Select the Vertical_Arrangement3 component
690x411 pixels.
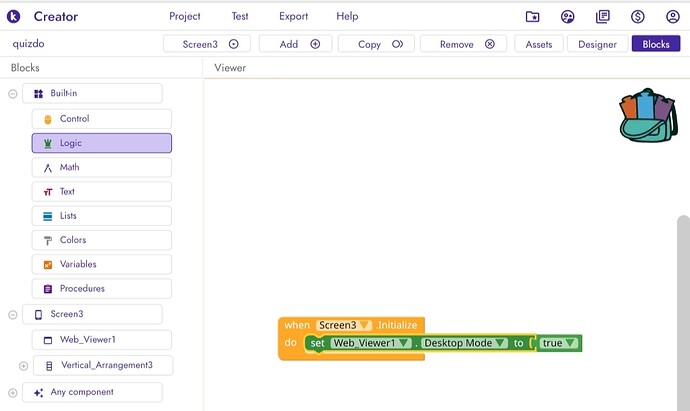click(x=103, y=365)
